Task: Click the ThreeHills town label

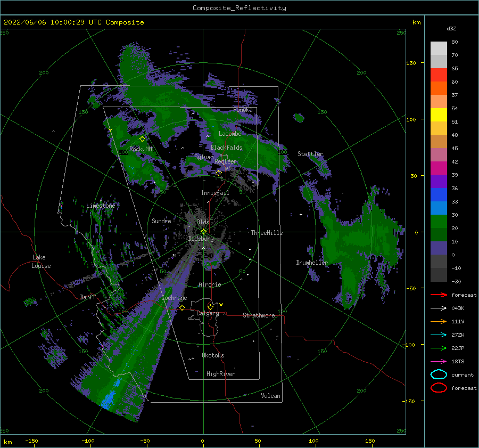Action: click(x=267, y=233)
